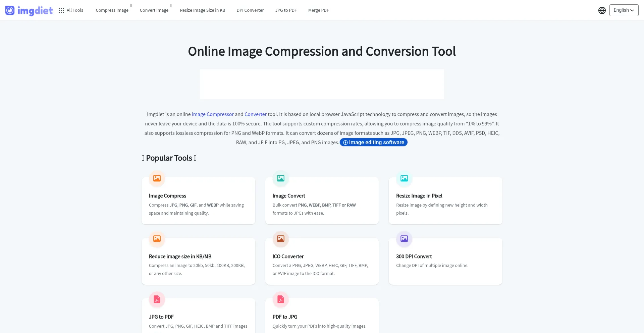Open the All Tools grid icon
This screenshot has width=644, height=333.
tap(61, 10)
